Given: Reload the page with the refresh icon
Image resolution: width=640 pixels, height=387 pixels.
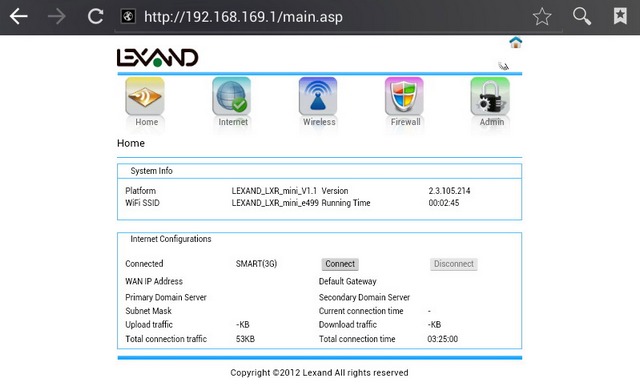Looking at the screenshot, I should tap(95, 17).
